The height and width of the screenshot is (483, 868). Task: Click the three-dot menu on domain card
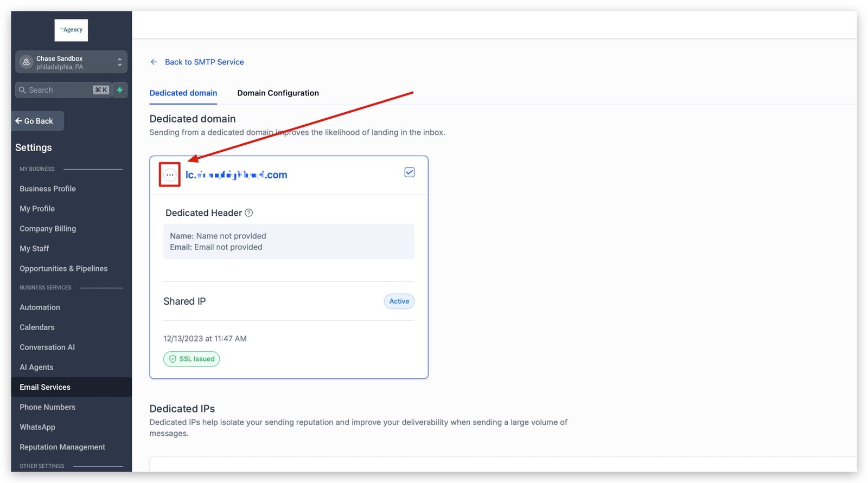click(x=170, y=175)
